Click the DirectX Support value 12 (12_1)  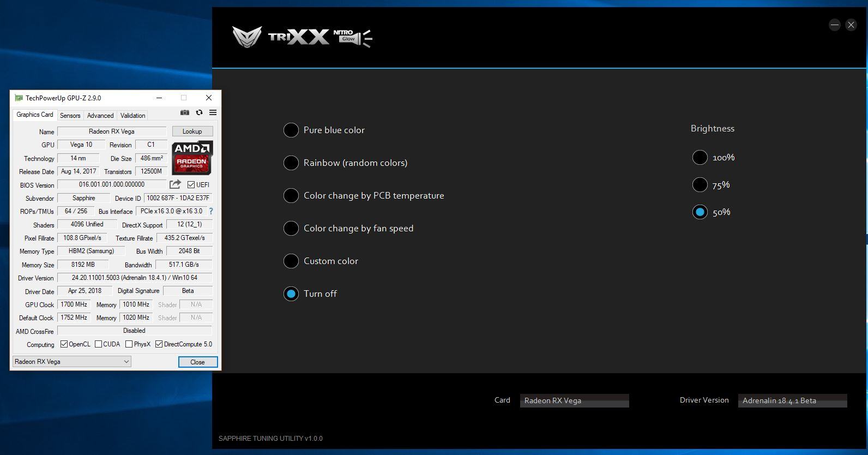point(189,224)
